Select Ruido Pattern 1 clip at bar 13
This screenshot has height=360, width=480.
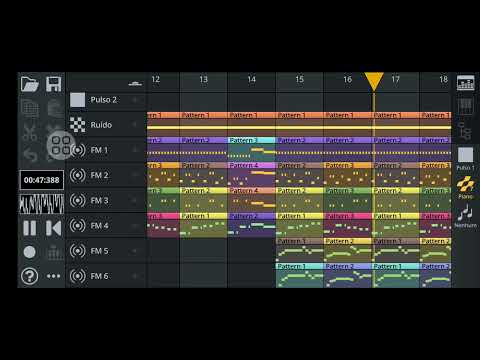tap(204, 124)
